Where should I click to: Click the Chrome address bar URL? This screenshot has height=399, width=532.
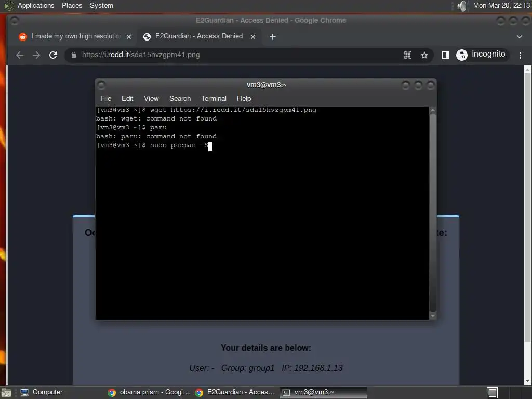coord(141,55)
